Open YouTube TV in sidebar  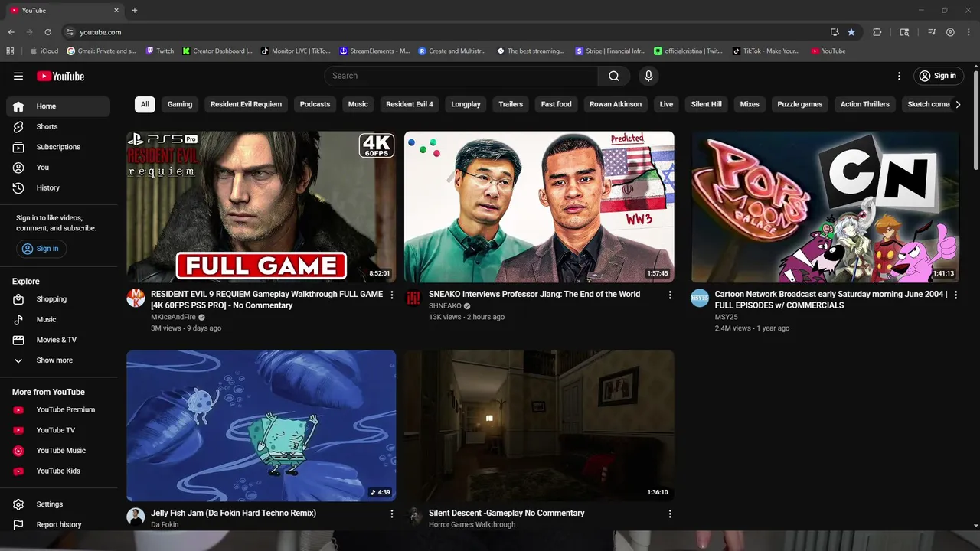click(x=58, y=430)
